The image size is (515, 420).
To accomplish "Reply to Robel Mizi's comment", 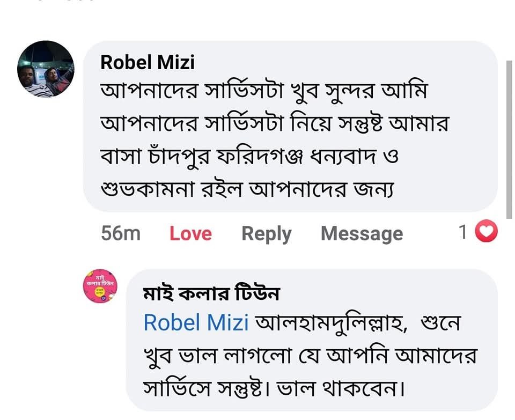I will pyautogui.click(x=266, y=234).
